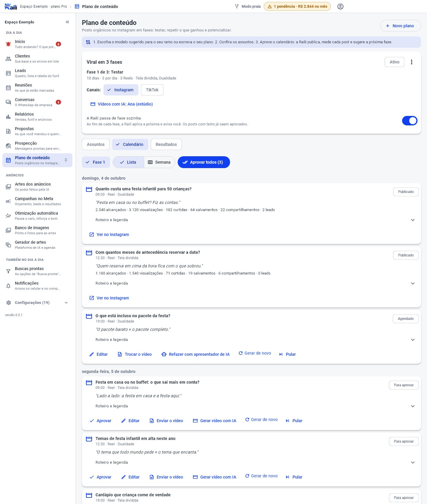Open Vídeos com IA: Ana (estúdio) link
This screenshot has height=504, width=427.
tap(122, 104)
